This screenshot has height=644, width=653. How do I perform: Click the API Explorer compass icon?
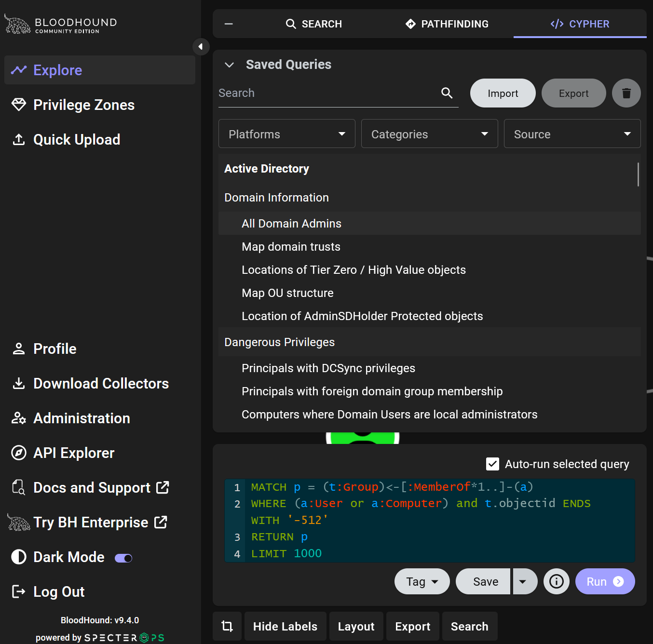pos(19,453)
